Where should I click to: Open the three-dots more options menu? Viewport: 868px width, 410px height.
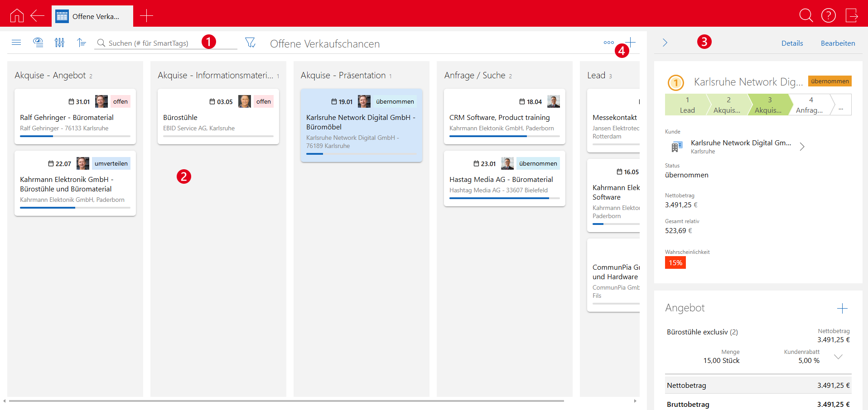pos(608,43)
